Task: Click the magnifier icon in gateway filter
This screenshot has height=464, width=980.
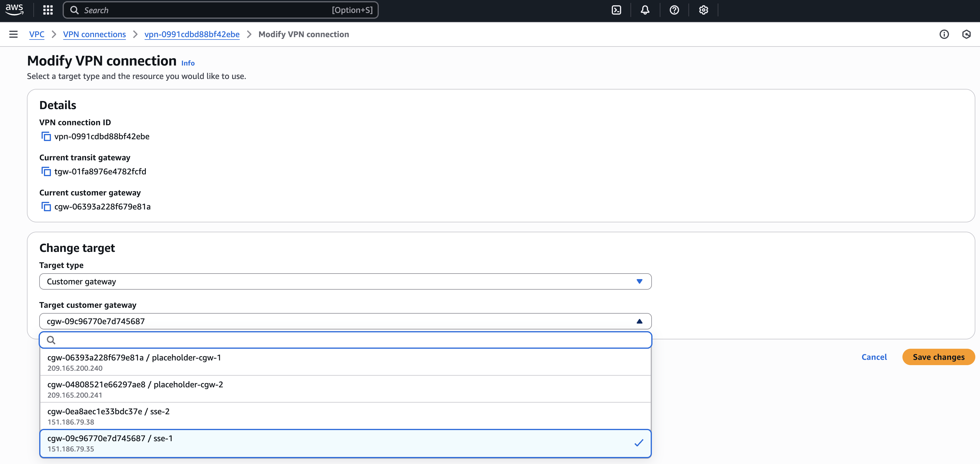Action: (51, 340)
